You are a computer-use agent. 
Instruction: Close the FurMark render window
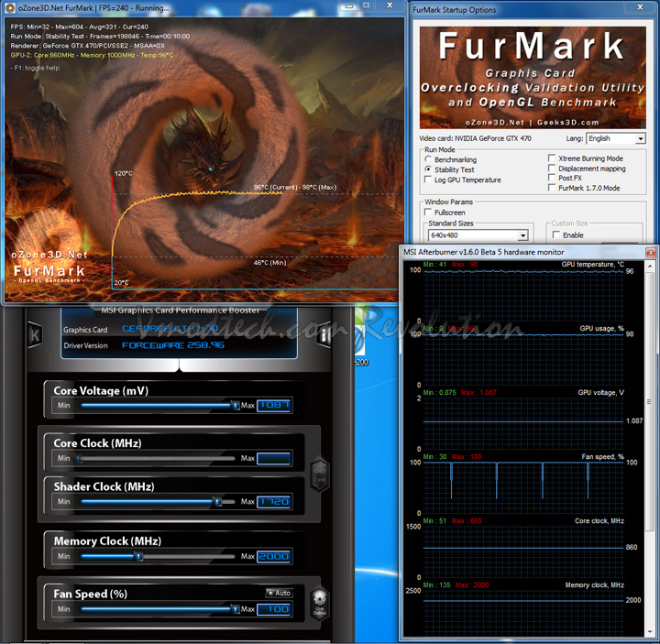(390, 5)
